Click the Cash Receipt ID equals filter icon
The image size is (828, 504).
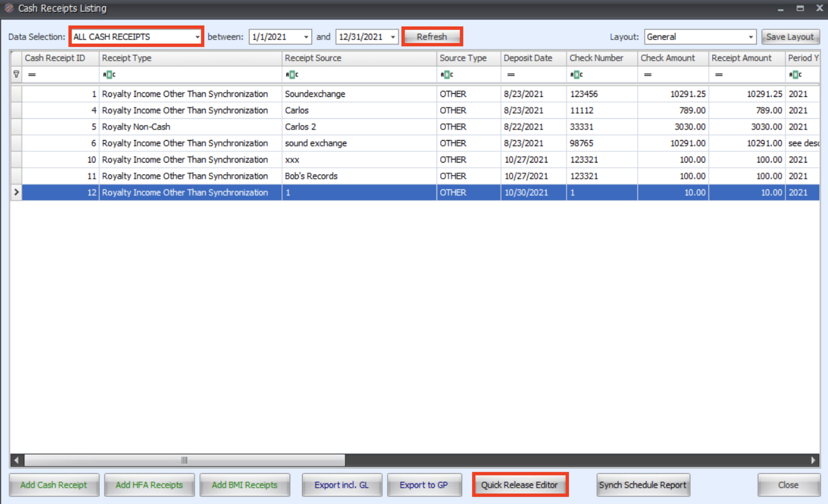[x=32, y=75]
